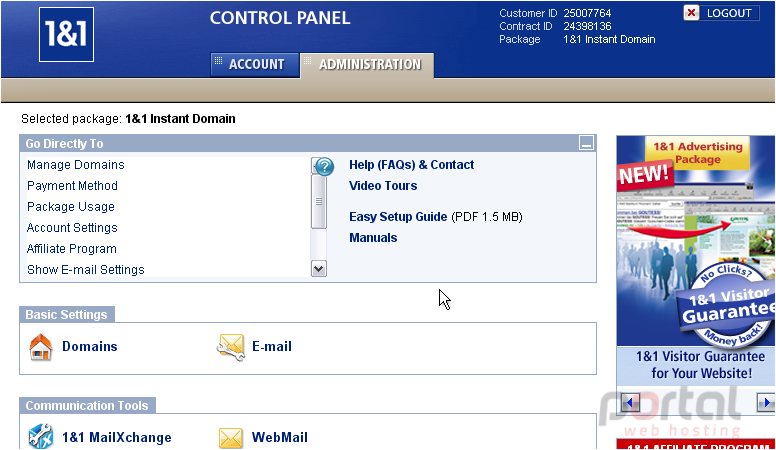Open Affiliate Program link

coord(72,249)
